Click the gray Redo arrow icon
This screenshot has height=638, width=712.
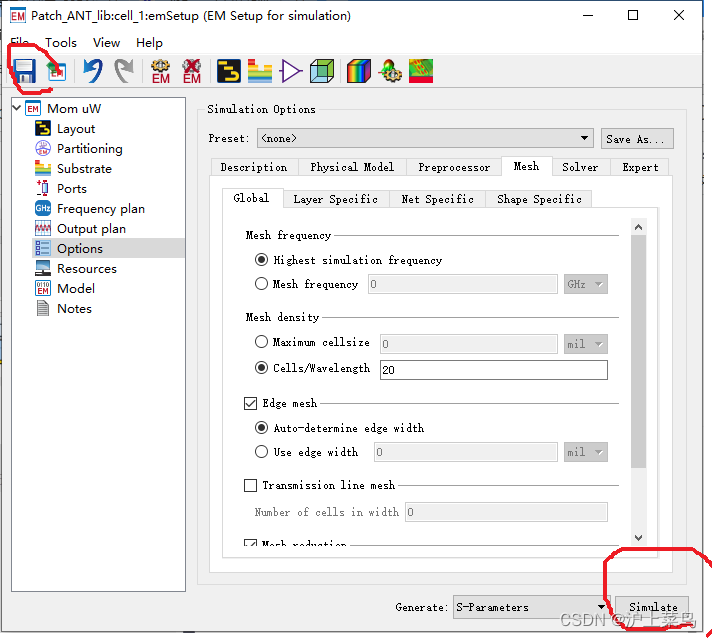pyautogui.click(x=124, y=71)
